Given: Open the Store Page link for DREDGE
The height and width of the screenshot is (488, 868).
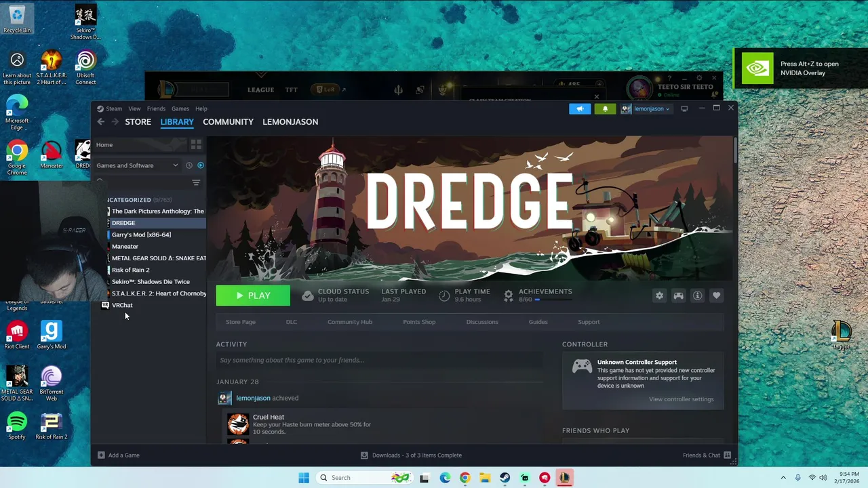Looking at the screenshot, I should tap(240, 322).
